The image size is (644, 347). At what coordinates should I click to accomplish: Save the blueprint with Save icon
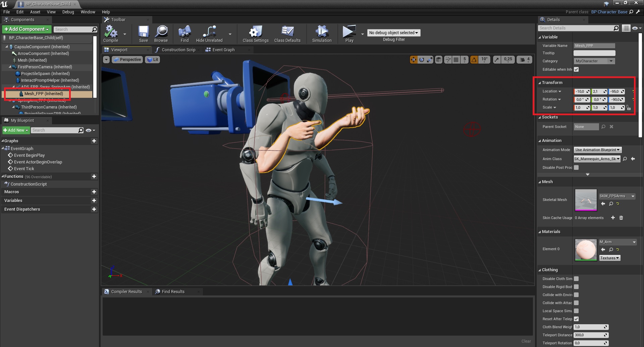pos(143,32)
